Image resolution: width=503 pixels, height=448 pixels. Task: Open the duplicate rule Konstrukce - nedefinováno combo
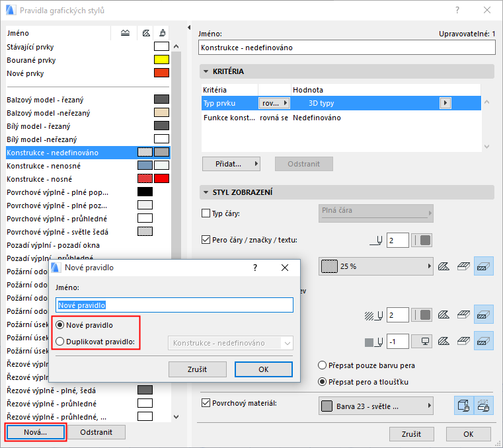[230, 343]
